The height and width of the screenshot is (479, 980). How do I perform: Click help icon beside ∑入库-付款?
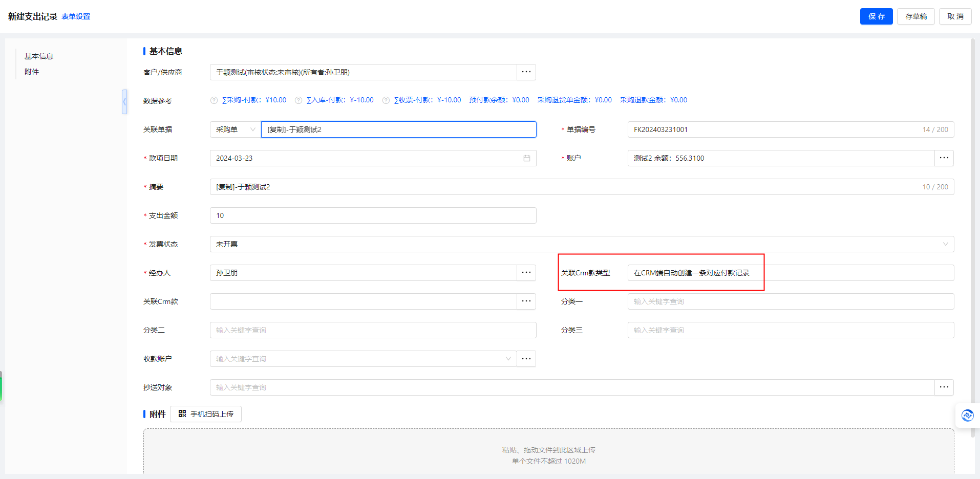point(299,100)
